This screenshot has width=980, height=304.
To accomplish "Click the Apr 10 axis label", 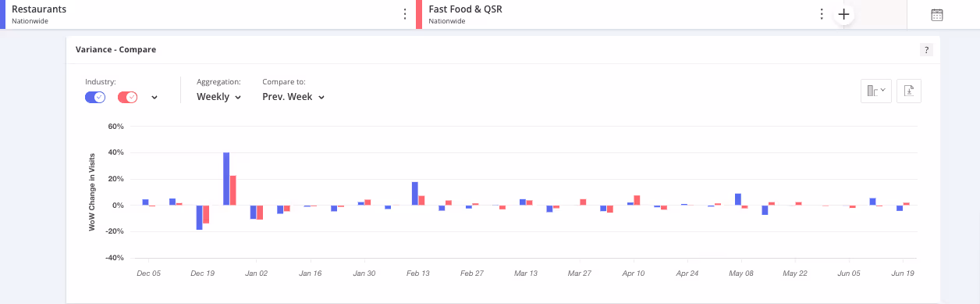I will click(634, 274).
